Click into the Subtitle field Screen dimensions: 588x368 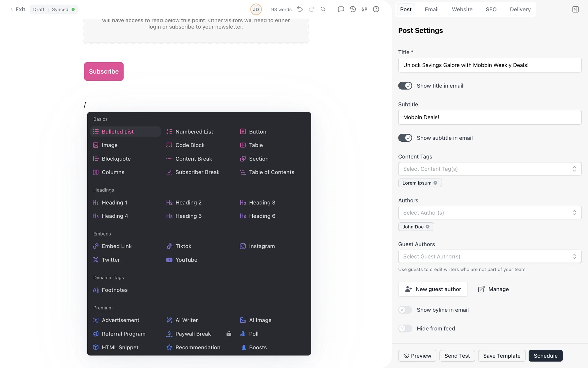point(489,117)
